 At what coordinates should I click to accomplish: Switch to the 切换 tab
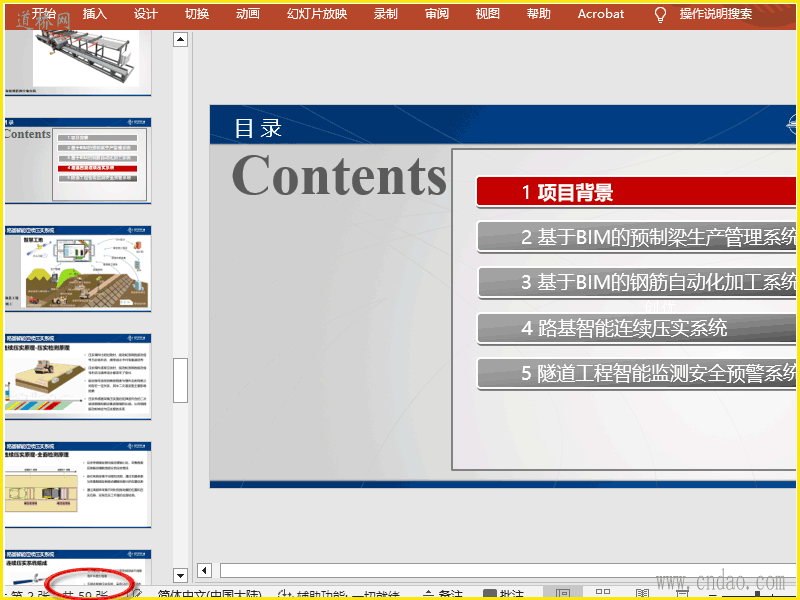click(197, 14)
